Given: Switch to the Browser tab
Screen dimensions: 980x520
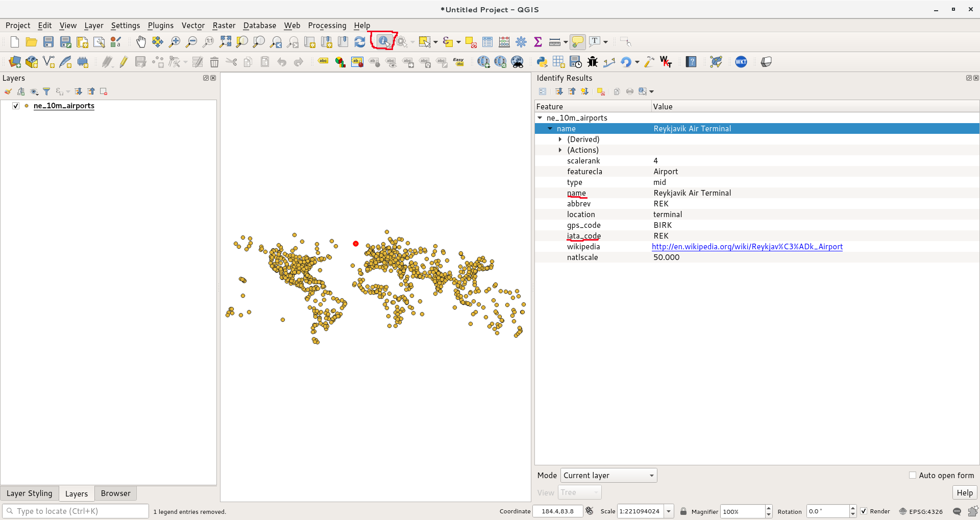Looking at the screenshot, I should (x=115, y=493).
